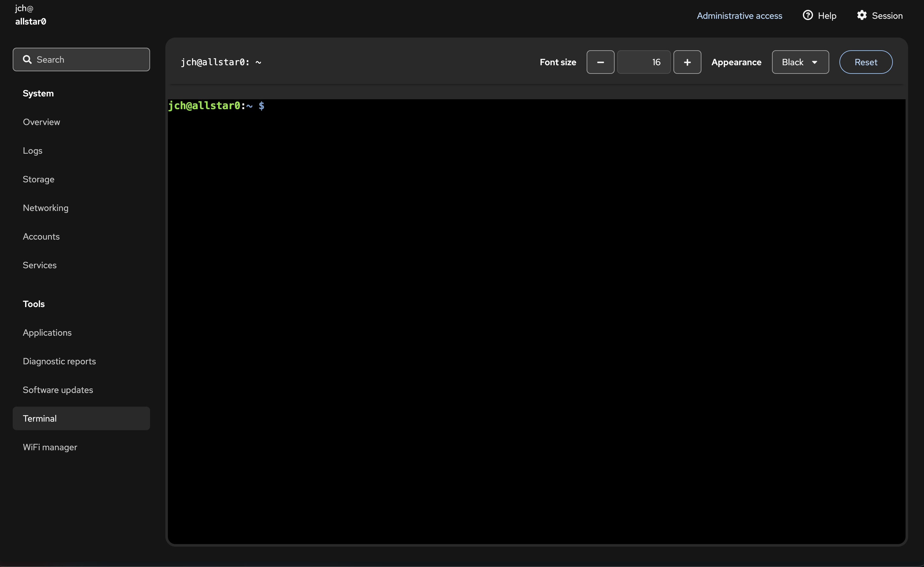Open the Help question-mark icon
The width and height of the screenshot is (924, 567).
click(x=808, y=15)
